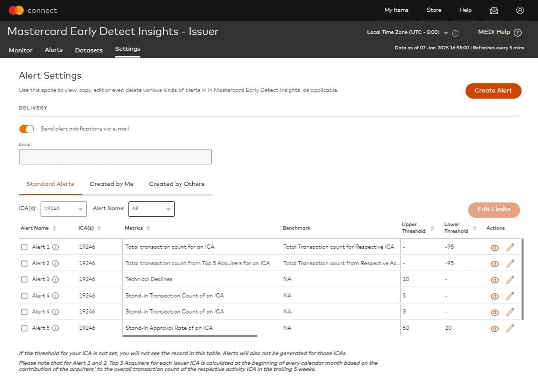Click the info icon beside Alert 5
Image resolution: width=538 pixels, height=392 pixels.
[55, 328]
